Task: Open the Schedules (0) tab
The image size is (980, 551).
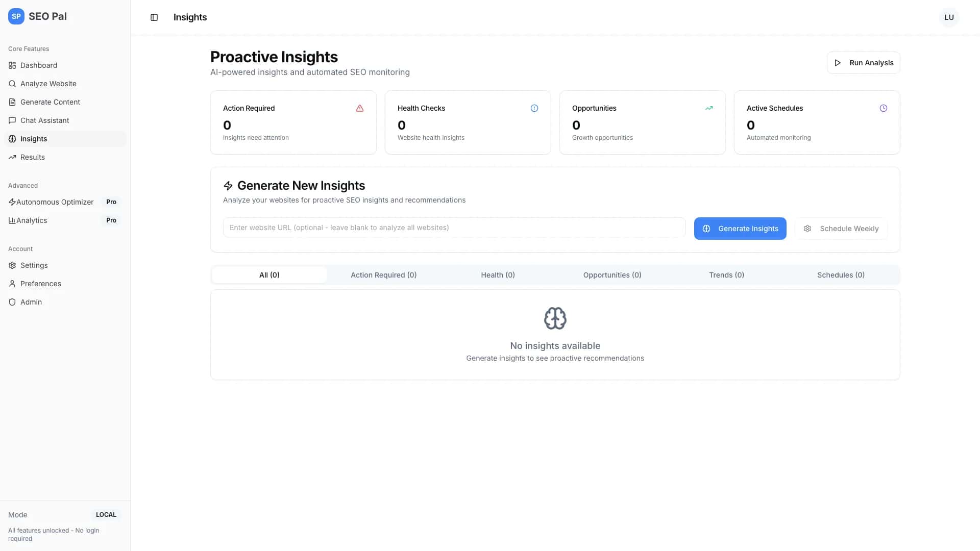Action: (x=841, y=274)
